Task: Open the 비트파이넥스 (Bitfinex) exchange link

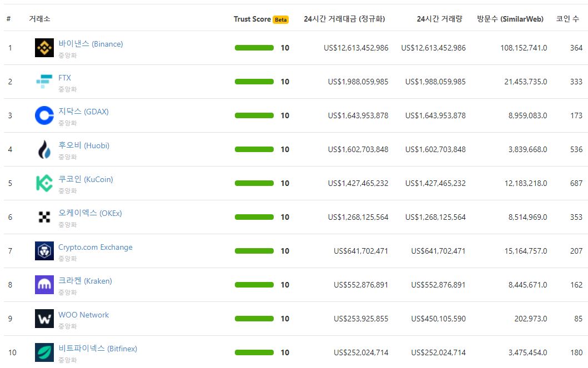Action: pos(98,349)
